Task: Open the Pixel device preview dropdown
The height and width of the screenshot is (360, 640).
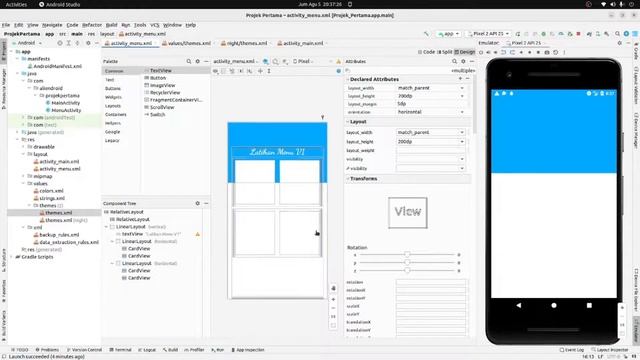Action: (303, 61)
